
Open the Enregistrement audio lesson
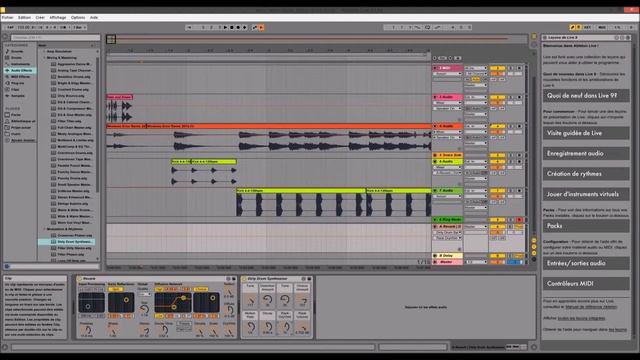click(586, 153)
